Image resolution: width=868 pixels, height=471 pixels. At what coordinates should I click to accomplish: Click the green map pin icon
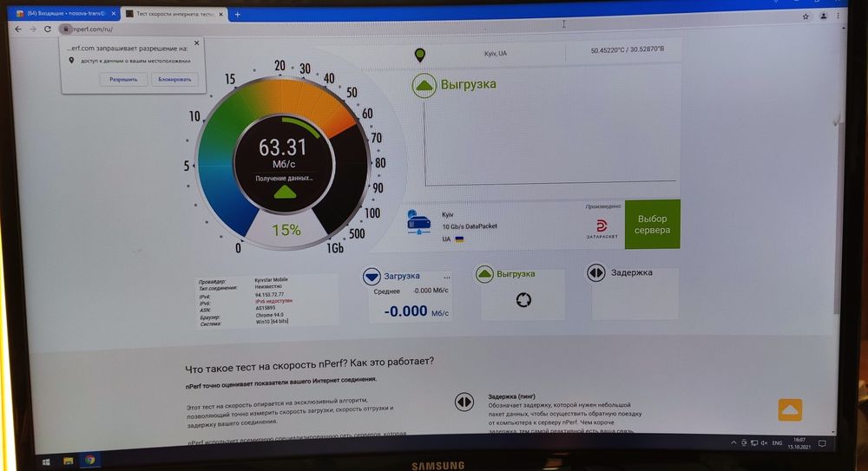tap(419, 55)
